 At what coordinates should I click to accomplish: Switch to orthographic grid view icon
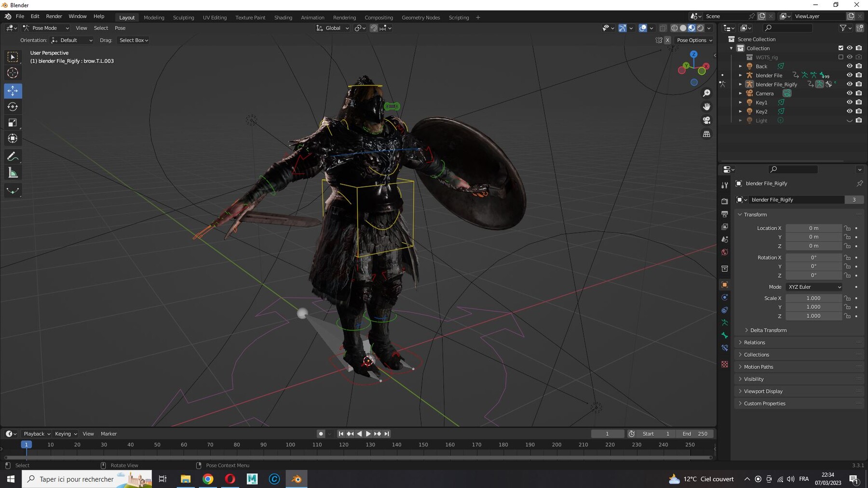click(x=706, y=134)
